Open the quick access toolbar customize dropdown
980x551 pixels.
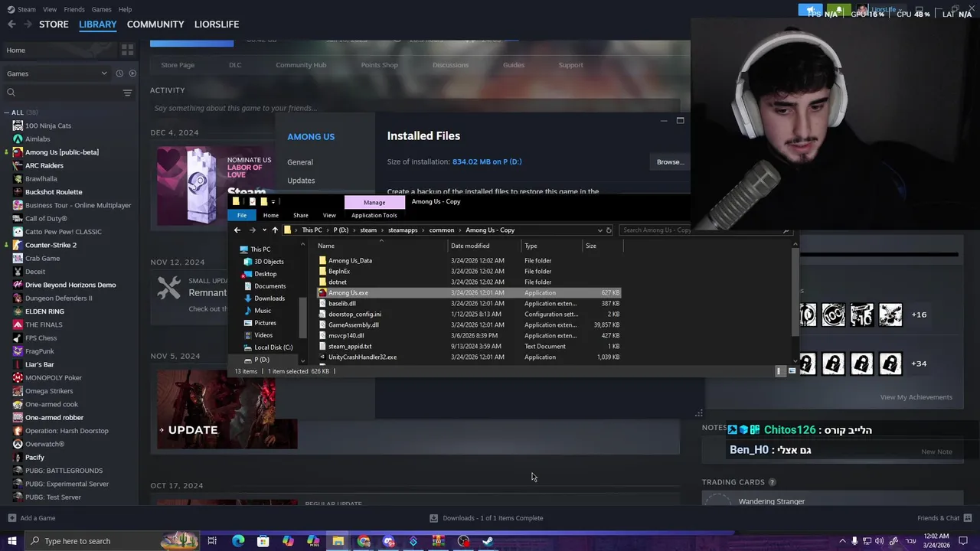click(x=273, y=202)
